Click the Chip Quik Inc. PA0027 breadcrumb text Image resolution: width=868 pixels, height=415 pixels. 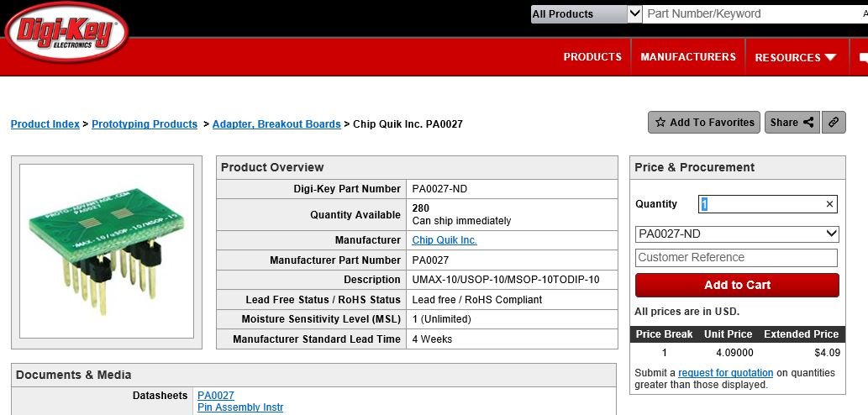(x=408, y=124)
